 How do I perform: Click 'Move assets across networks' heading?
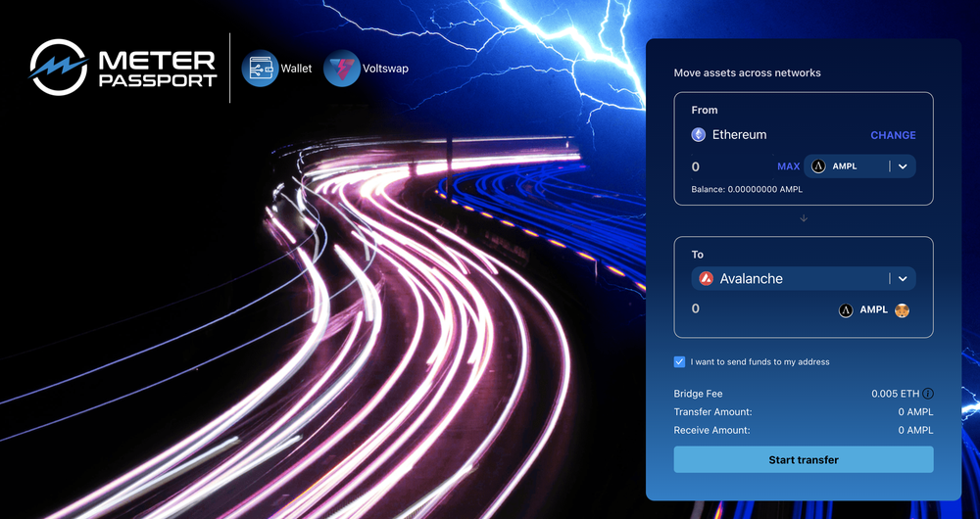click(748, 73)
